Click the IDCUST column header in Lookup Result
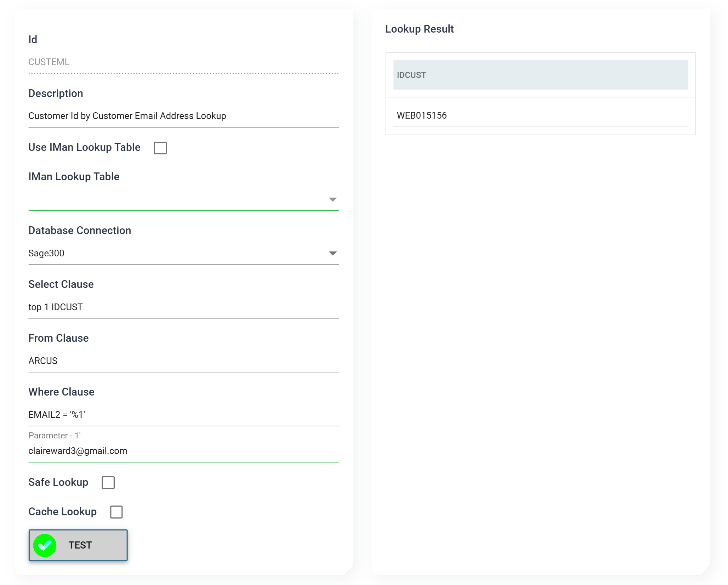This screenshot has height=585, width=728. pyautogui.click(x=540, y=75)
